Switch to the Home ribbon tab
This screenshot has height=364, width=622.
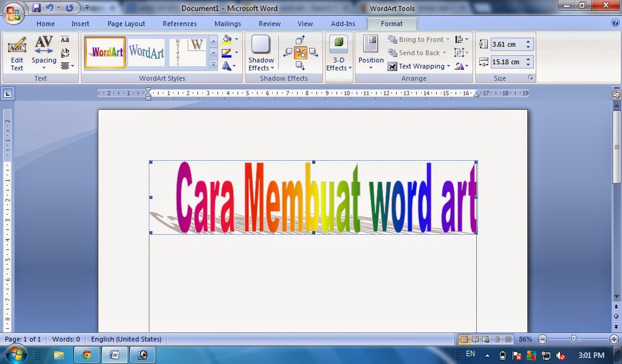(x=46, y=24)
